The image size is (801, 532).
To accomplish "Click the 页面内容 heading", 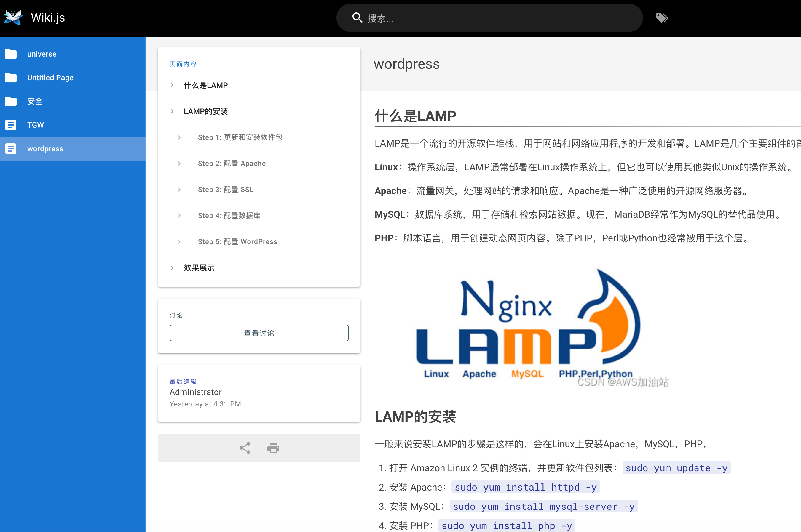I will point(183,64).
